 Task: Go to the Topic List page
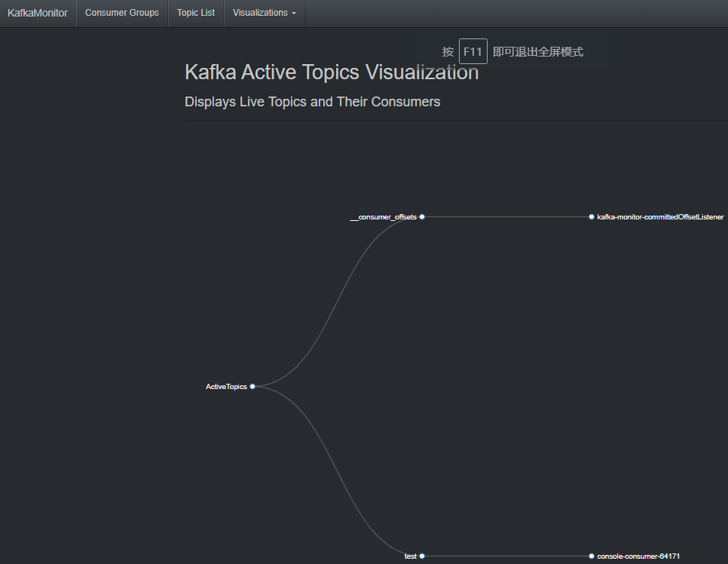point(195,13)
